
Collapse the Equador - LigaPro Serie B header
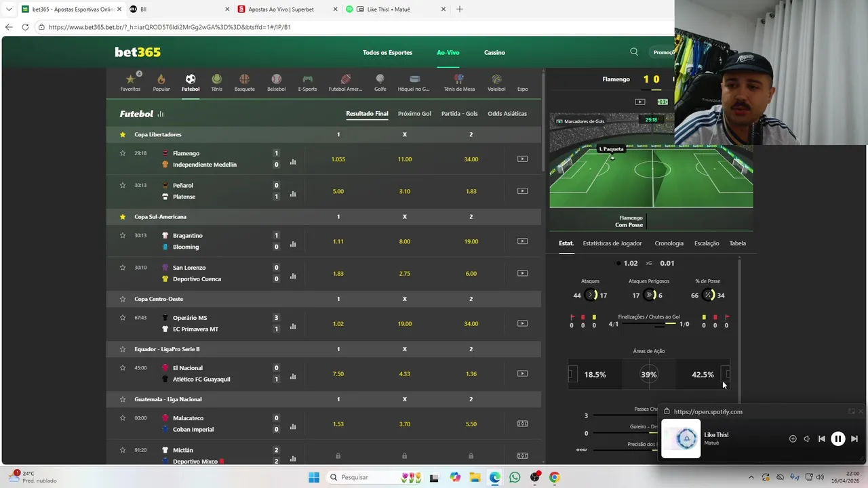click(x=323, y=349)
